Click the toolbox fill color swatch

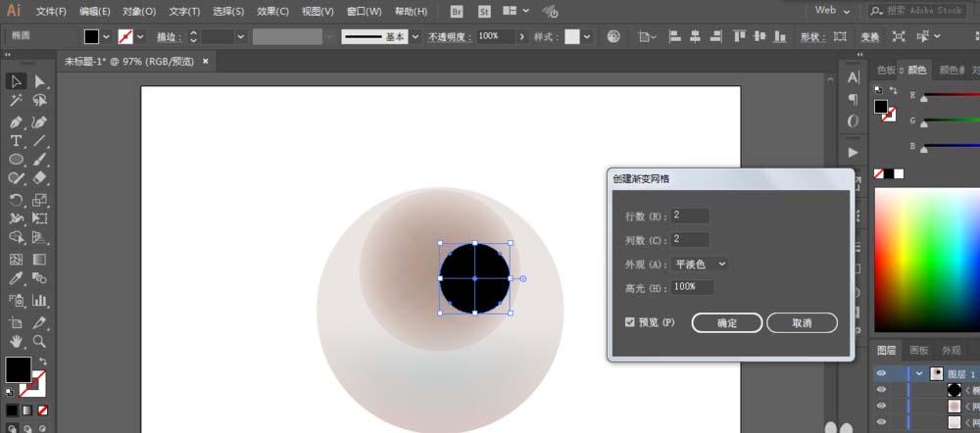click(x=18, y=369)
